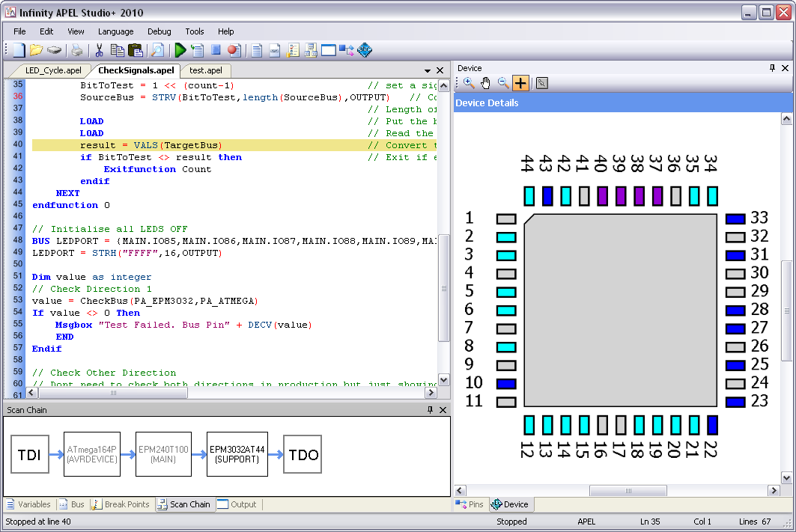Select the Zoom In magnifier in Device panel
The width and height of the screenshot is (796, 532).
pyautogui.click(x=469, y=83)
